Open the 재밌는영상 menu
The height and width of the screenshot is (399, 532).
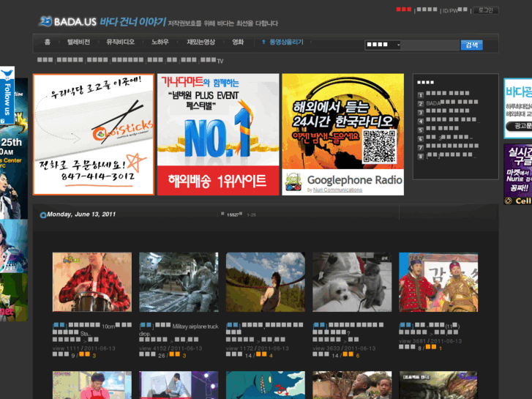[x=201, y=42]
